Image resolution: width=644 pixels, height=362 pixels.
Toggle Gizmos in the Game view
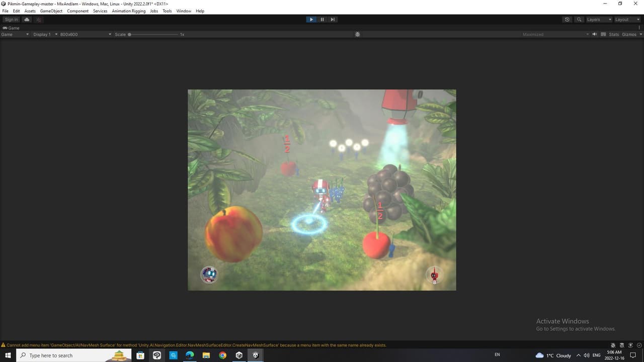click(629, 35)
